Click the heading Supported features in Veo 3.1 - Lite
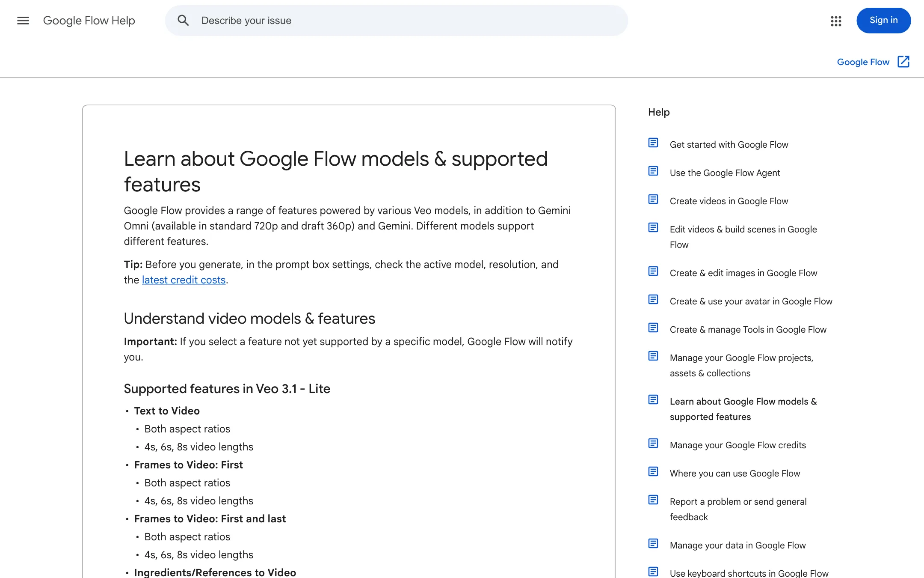The height and width of the screenshot is (578, 924). (x=227, y=389)
